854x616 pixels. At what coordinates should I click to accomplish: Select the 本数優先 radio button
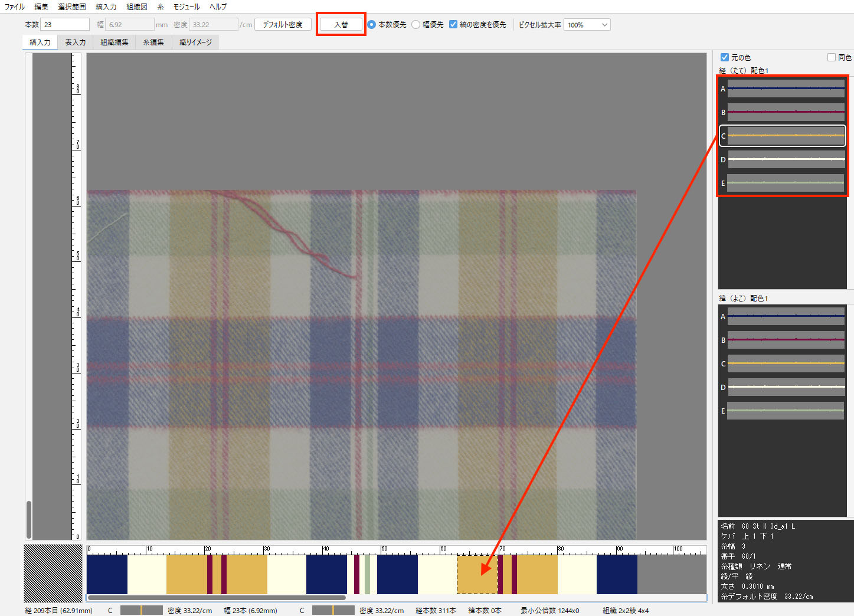tap(372, 25)
